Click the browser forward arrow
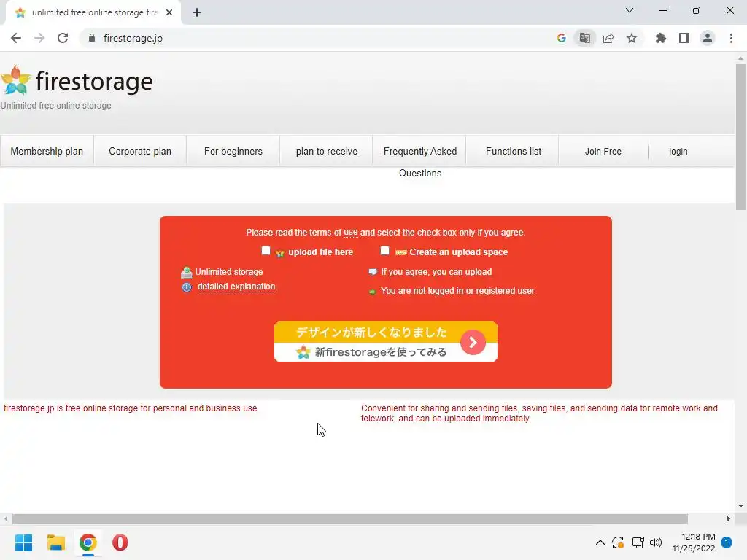This screenshot has height=560, width=747. (39, 38)
